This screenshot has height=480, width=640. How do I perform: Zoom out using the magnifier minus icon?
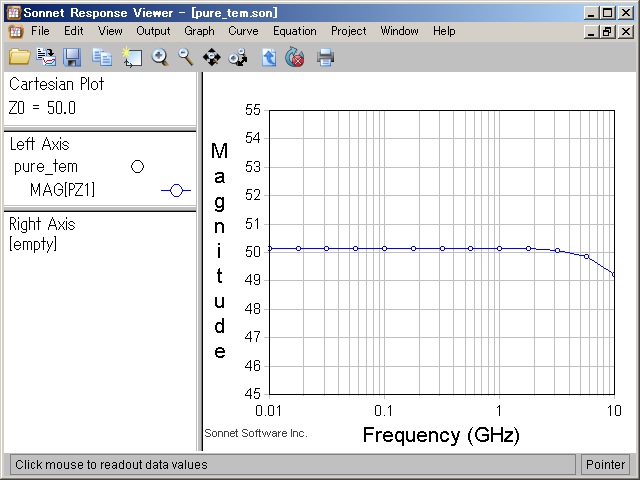[186, 57]
